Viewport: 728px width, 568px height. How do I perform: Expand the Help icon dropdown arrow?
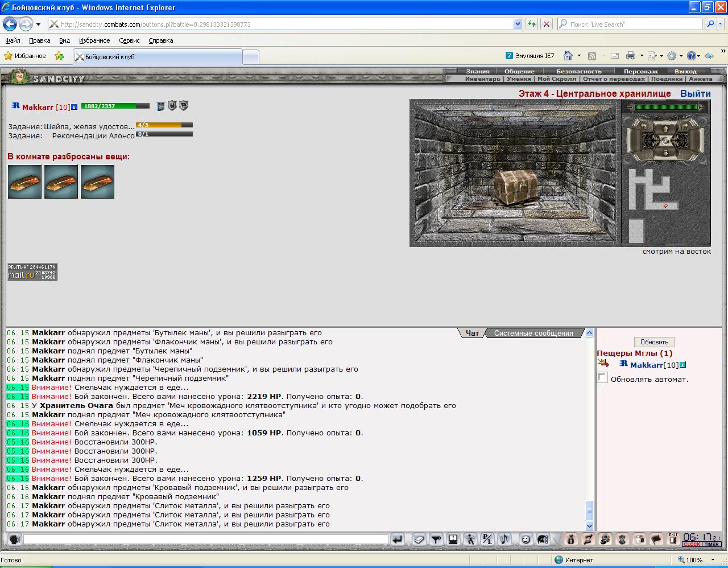(700, 56)
